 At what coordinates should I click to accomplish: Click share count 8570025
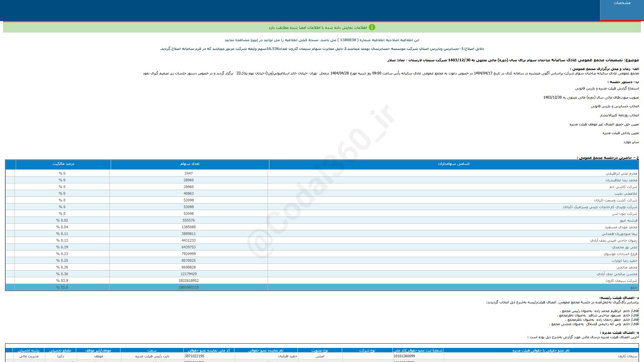pos(189,260)
